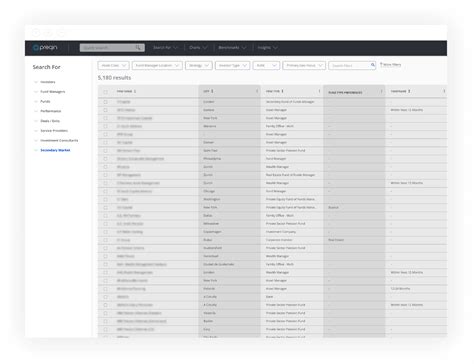This screenshot has height=364, width=474.
Task: Expand the Investors chevron in sidebar
Action: point(36,82)
